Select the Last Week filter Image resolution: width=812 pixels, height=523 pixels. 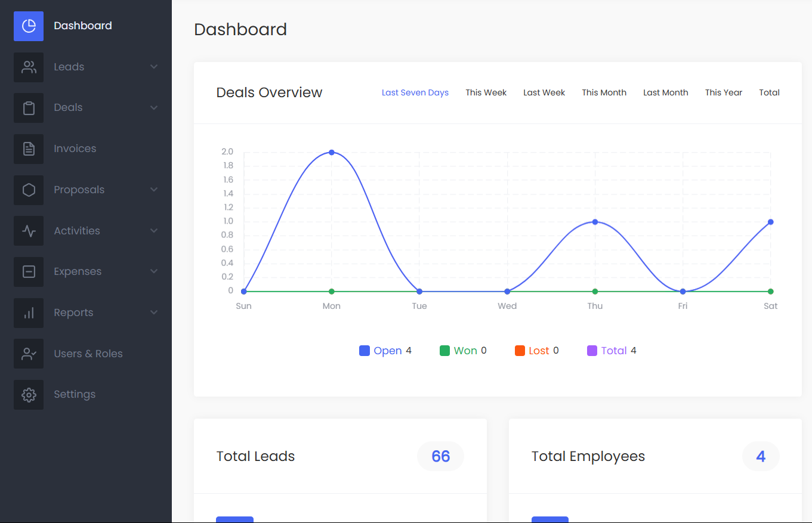pyautogui.click(x=544, y=92)
